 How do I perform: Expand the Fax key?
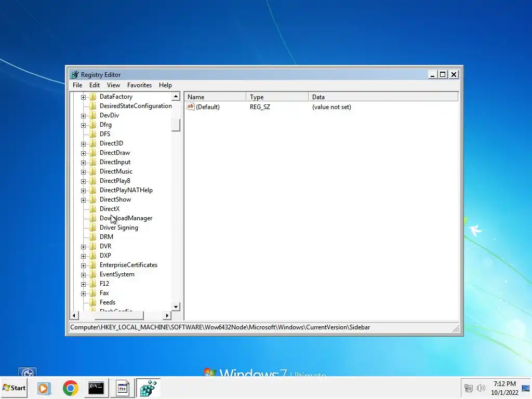coord(83,294)
